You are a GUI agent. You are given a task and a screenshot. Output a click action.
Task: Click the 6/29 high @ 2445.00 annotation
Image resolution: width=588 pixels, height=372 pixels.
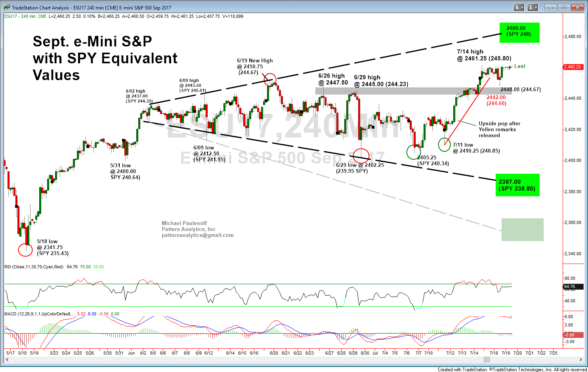tap(381, 81)
